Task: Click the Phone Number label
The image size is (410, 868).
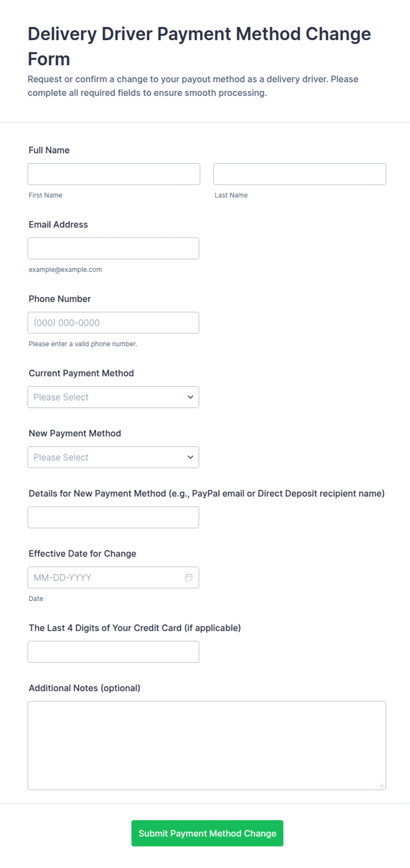Action: [x=60, y=299]
